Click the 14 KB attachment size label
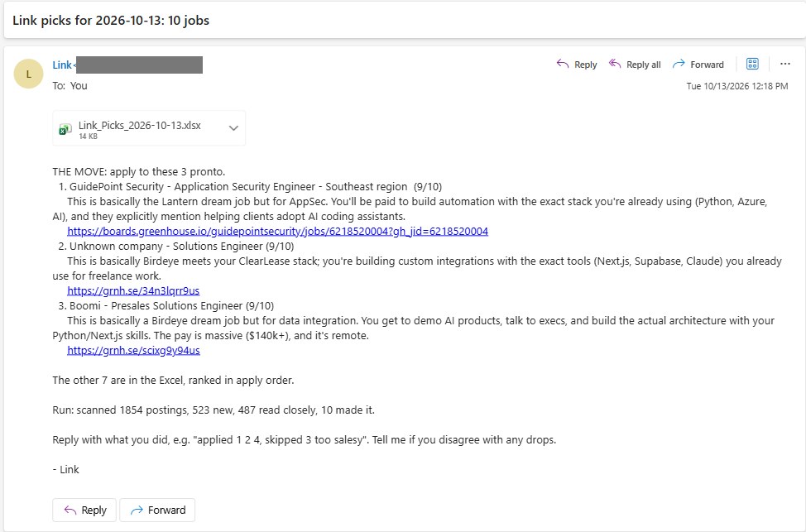806x532 pixels. (x=88, y=137)
